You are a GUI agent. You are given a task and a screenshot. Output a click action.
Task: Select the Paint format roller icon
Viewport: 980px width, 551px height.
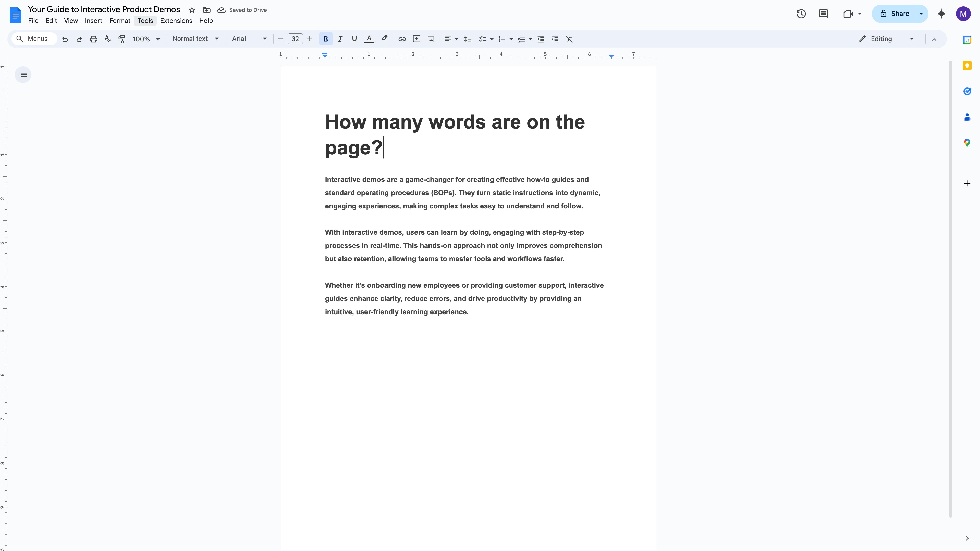pyautogui.click(x=122, y=39)
